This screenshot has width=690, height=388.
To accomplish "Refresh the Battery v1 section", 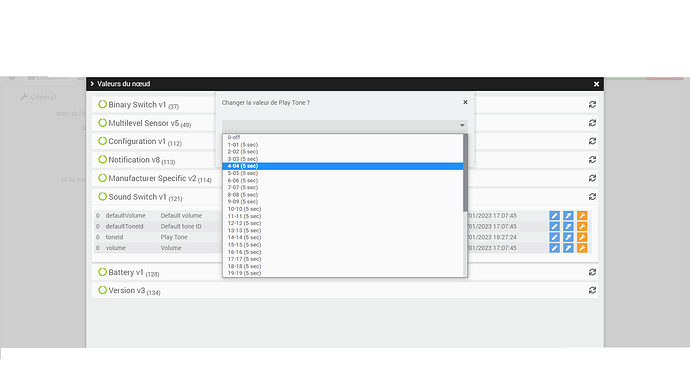I will pyautogui.click(x=592, y=272).
